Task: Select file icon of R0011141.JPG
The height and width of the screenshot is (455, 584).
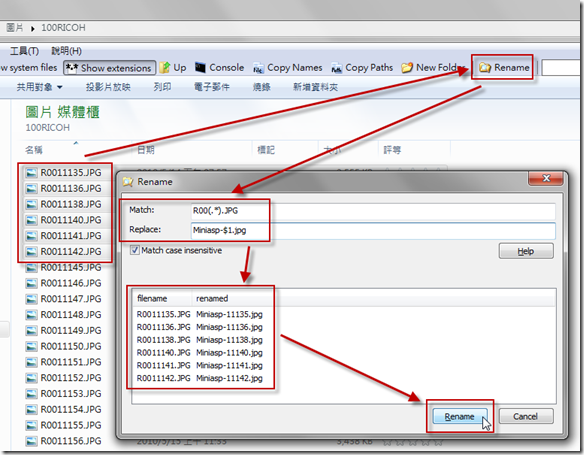Action: pyautogui.click(x=31, y=236)
